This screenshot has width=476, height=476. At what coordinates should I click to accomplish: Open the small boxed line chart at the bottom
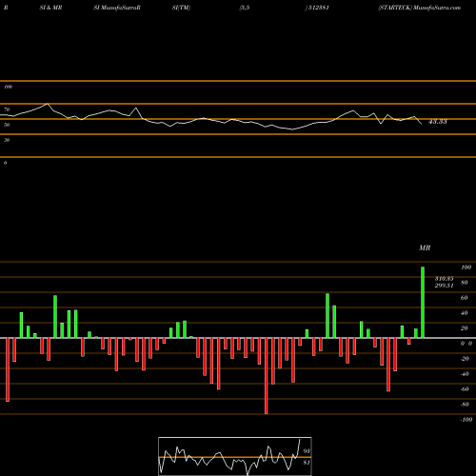click(x=235, y=456)
